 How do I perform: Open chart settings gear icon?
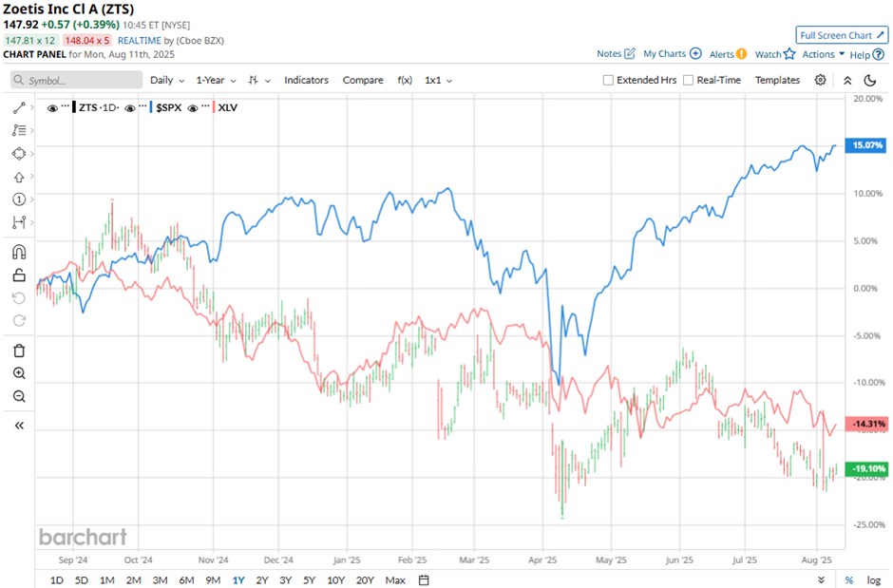tap(820, 80)
